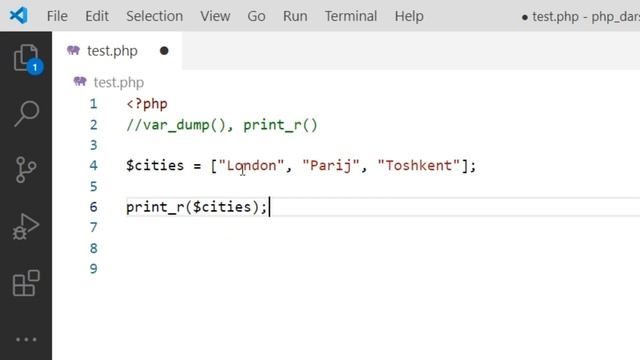
Task: Open the Run menu
Action: point(295,16)
